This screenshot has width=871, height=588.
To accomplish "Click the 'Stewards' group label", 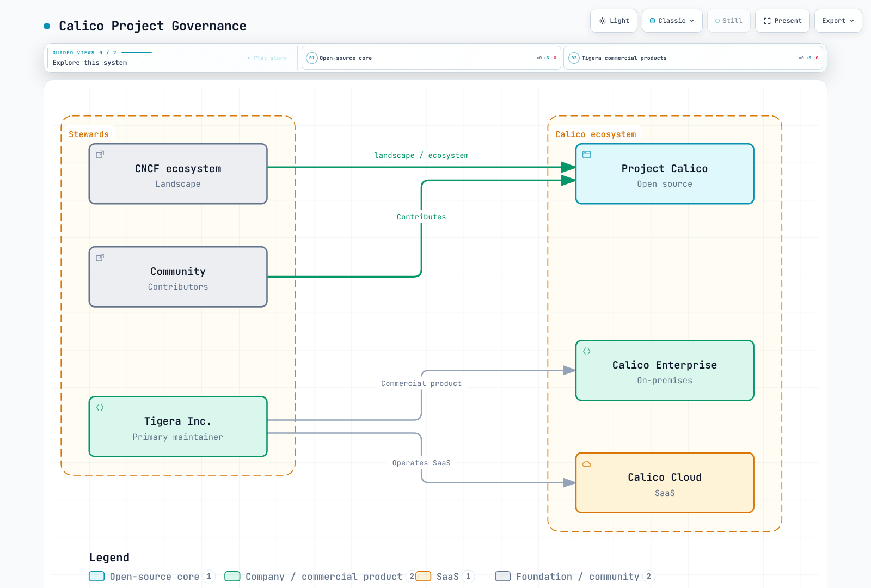I will (x=89, y=134).
